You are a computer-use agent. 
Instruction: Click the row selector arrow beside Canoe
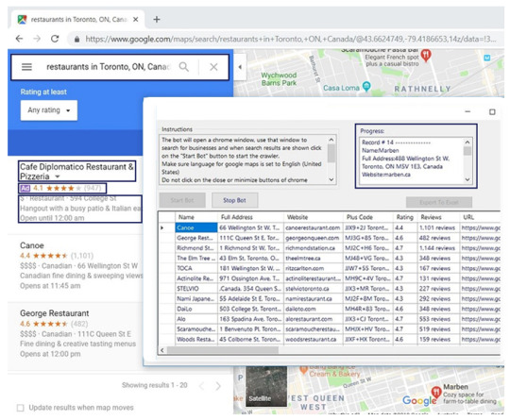point(162,227)
